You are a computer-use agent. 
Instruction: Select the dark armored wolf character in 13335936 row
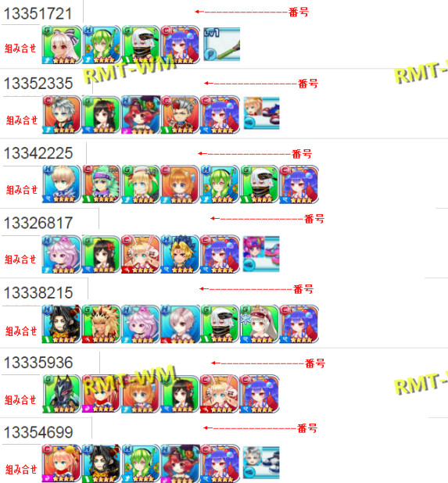click(x=62, y=394)
